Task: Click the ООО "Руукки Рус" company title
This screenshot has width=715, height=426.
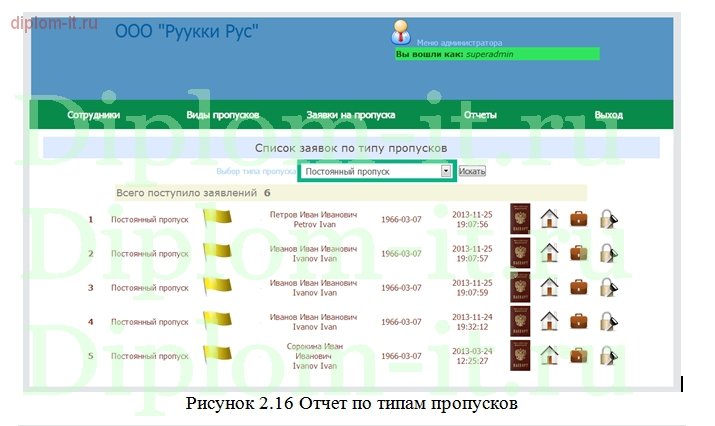Action: point(187,32)
